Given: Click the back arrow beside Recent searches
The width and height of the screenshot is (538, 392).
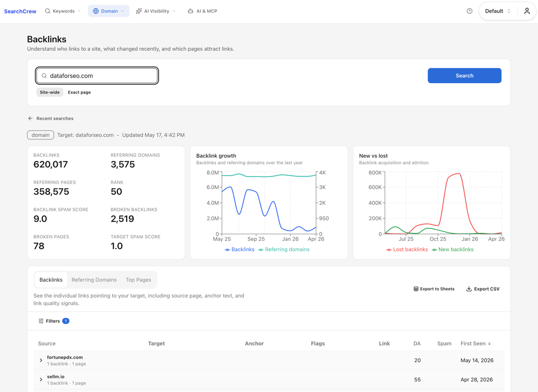Looking at the screenshot, I should (30, 118).
